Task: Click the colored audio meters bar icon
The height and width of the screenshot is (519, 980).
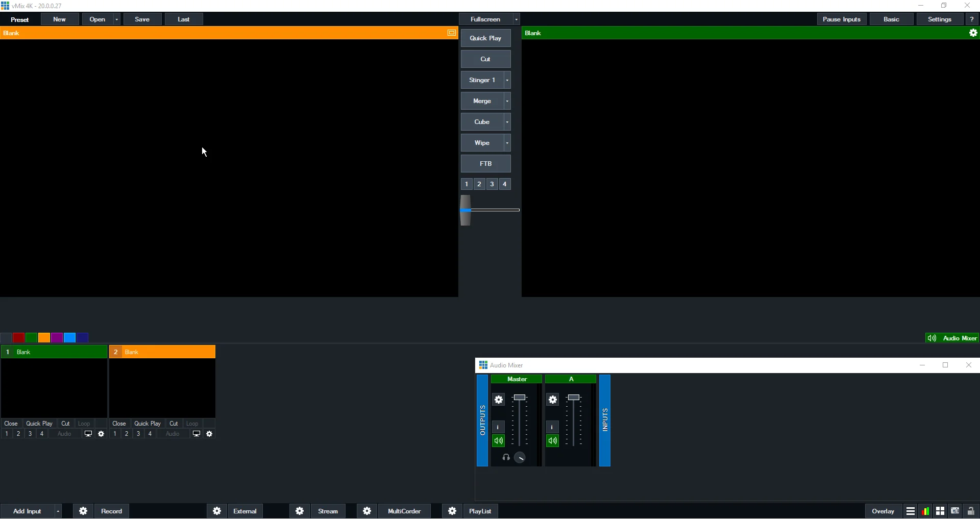Action: [925, 511]
